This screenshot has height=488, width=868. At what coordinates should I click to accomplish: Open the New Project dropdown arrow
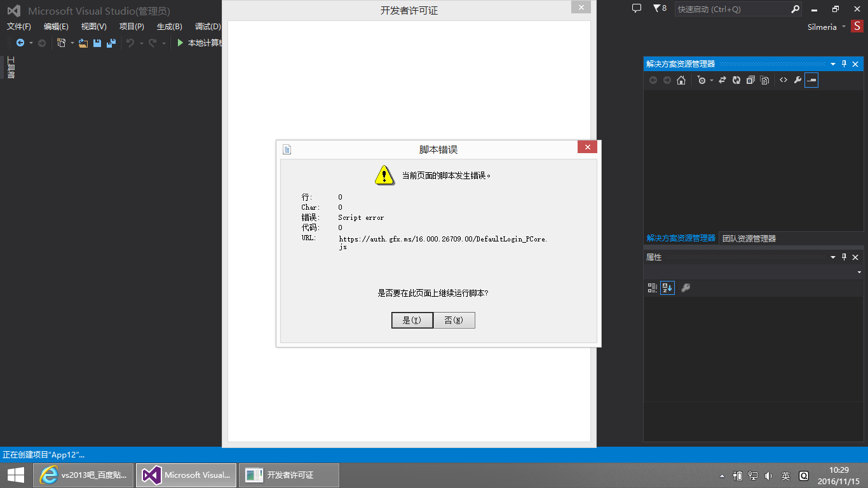(72, 43)
